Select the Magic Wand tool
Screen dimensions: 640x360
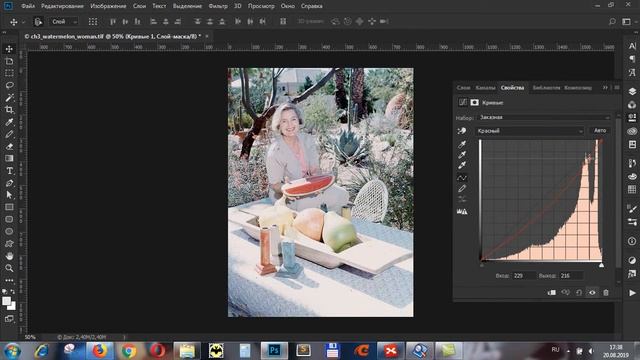9,98
